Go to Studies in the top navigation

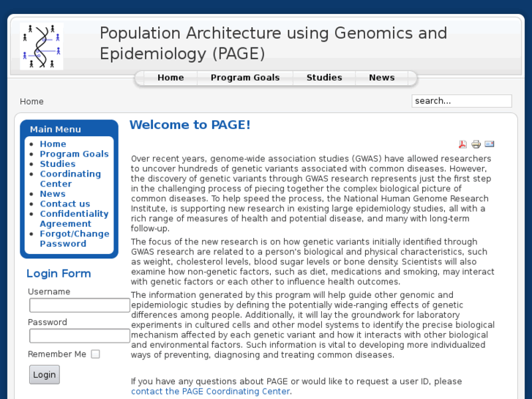point(324,78)
